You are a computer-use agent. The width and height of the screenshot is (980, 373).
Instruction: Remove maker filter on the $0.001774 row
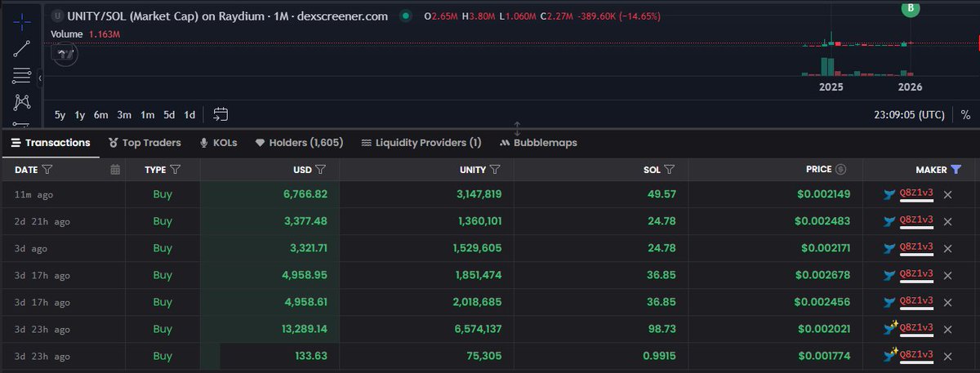pos(948,356)
